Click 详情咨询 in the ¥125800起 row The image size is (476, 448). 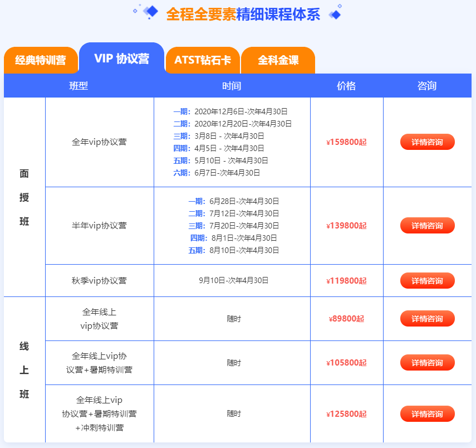[427, 414]
